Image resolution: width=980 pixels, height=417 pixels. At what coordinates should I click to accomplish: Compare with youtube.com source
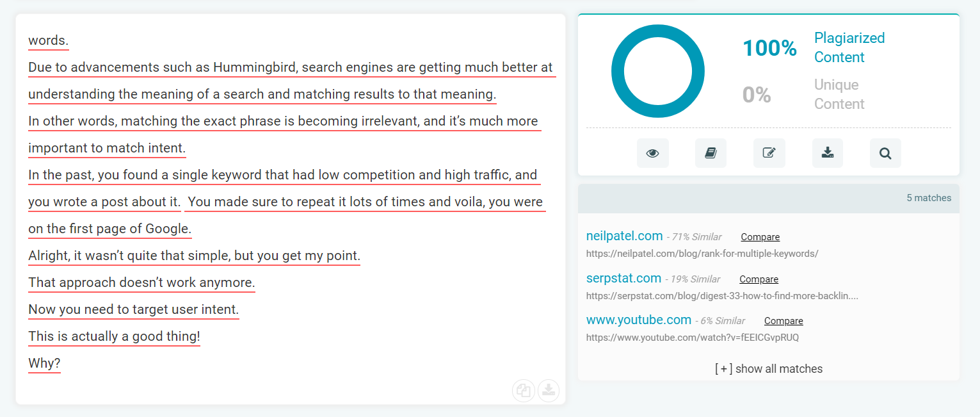pos(783,321)
